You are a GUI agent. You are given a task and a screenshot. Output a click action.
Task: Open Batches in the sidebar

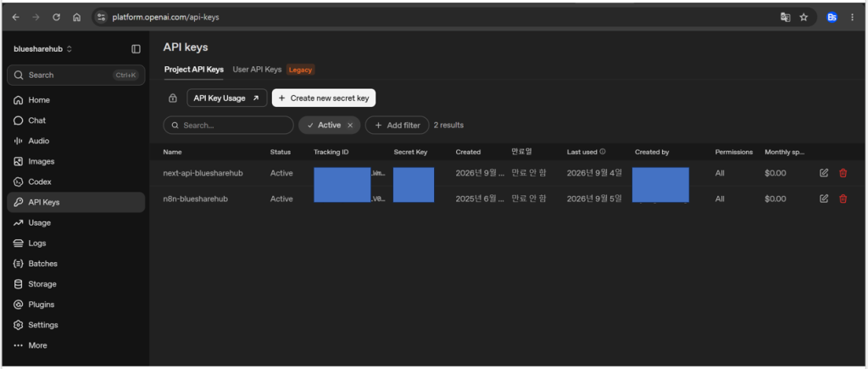[75, 264]
